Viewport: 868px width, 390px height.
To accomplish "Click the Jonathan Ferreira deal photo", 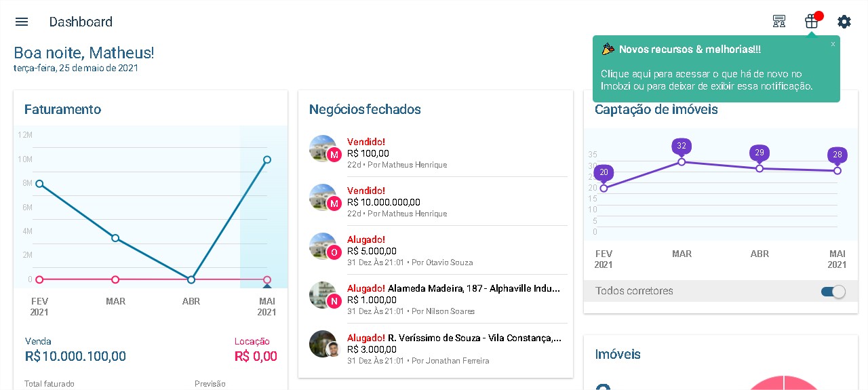I will [x=323, y=344].
